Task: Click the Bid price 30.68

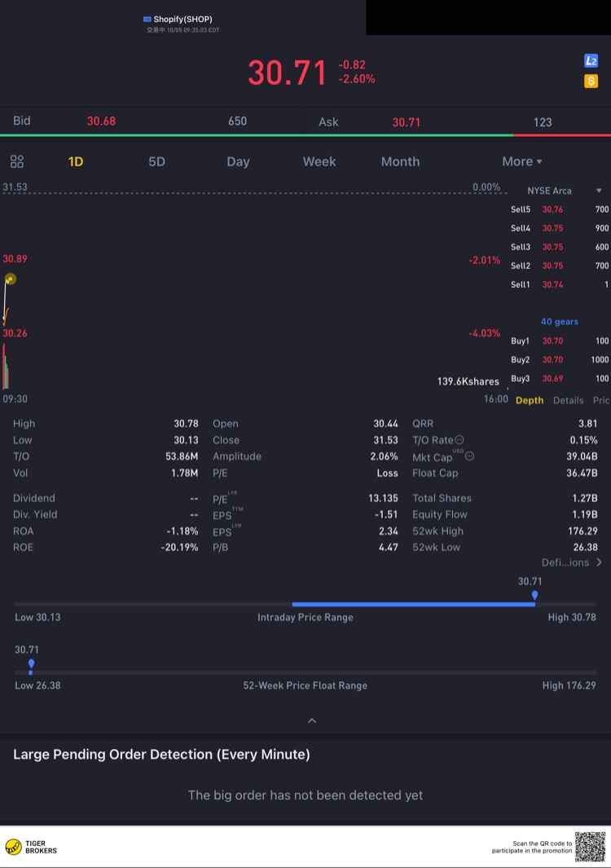Action: tap(101, 121)
